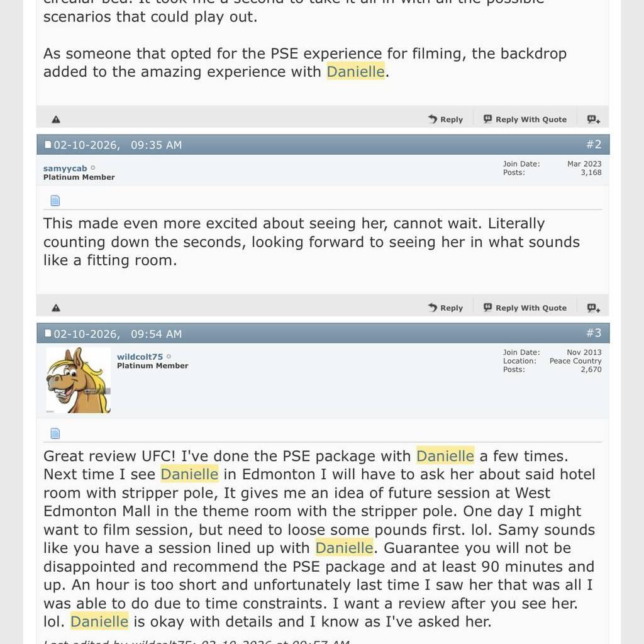This screenshot has width=644, height=644.
Task: Click post document icon in wildcolt75's post
Action: pos(55,433)
